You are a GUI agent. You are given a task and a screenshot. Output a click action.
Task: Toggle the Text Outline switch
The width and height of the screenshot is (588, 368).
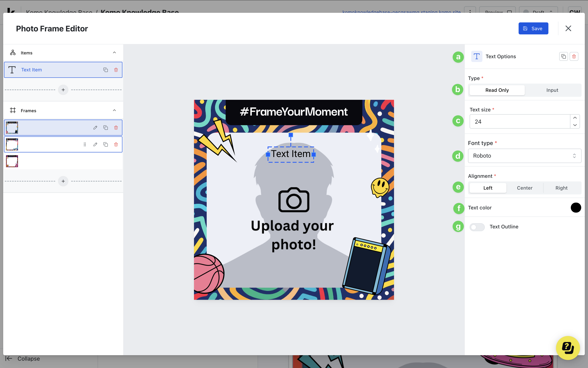[x=477, y=227]
